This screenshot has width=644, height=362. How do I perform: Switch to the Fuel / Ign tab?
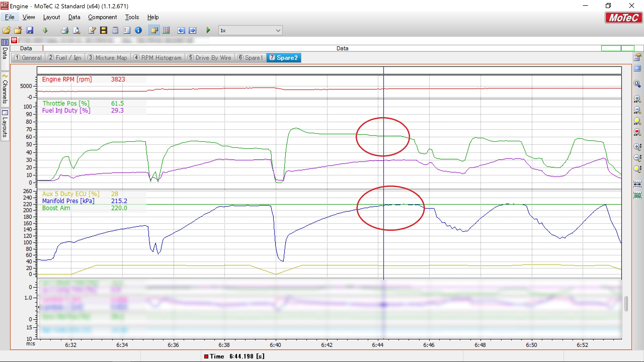[65, 58]
